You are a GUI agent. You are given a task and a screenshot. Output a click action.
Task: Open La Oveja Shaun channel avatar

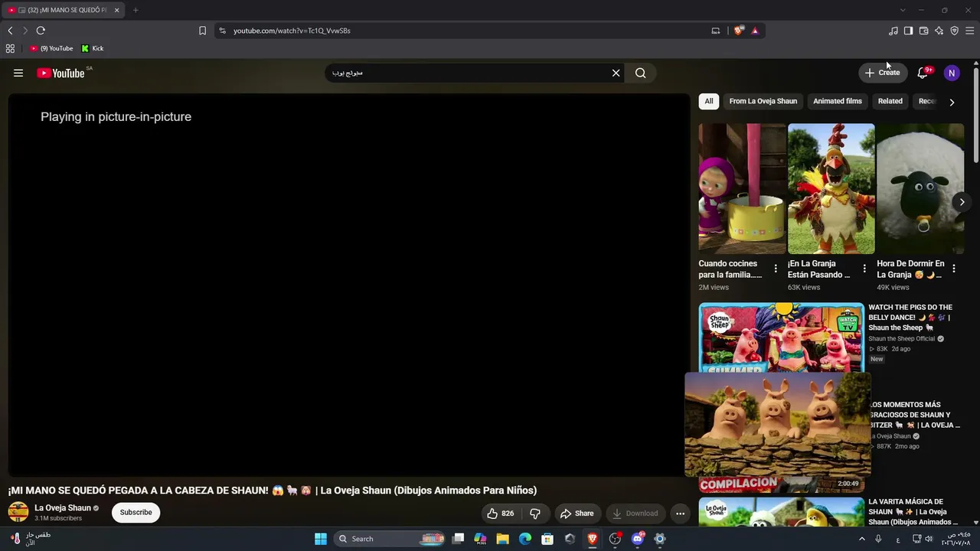tap(18, 512)
